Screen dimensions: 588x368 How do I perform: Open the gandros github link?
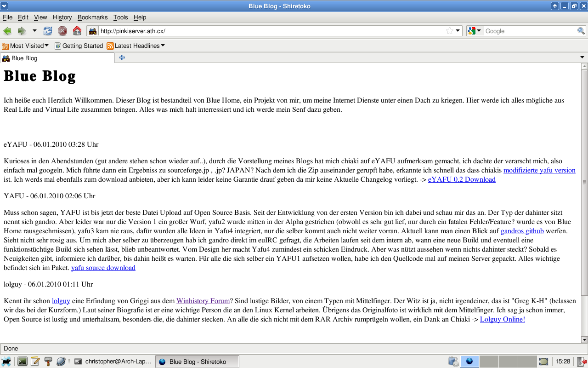pos(522,231)
